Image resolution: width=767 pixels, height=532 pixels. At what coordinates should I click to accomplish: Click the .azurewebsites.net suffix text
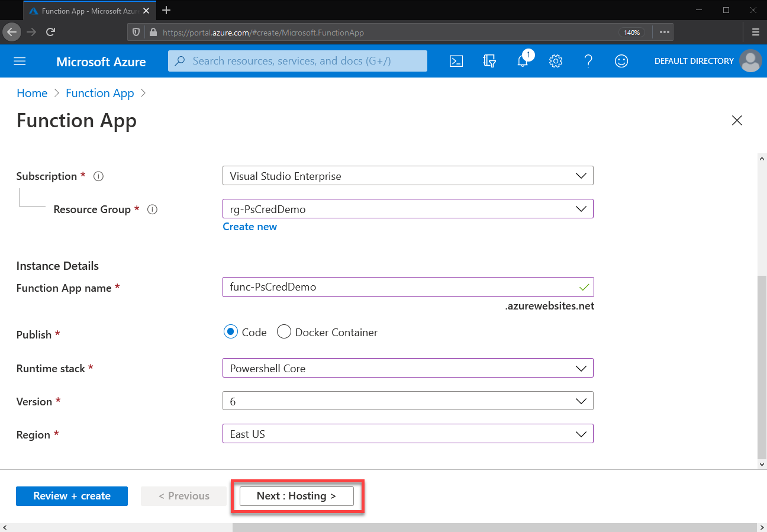pyautogui.click(x=550, y=306)
